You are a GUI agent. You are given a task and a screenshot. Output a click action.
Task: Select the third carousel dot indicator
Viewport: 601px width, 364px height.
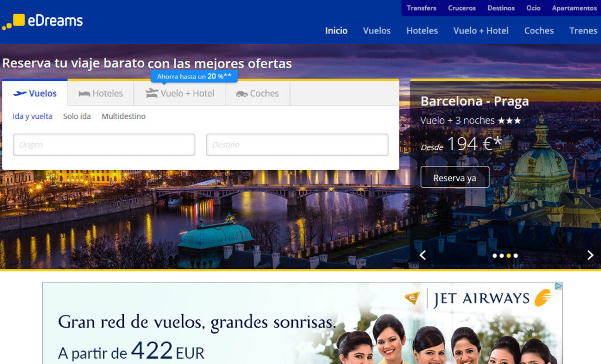coord(509,256)
